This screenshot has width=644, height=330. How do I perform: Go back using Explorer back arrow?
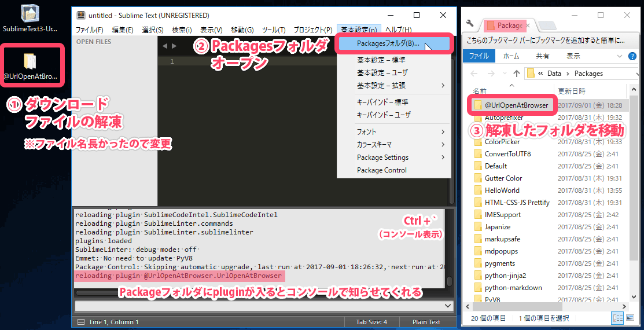[x=473, y=74]
